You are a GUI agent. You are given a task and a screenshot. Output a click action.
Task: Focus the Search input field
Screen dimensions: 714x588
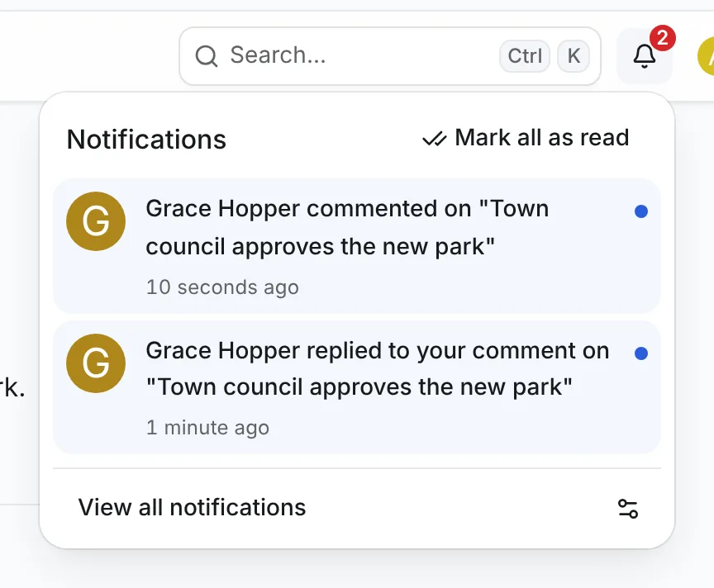[390, 56]
